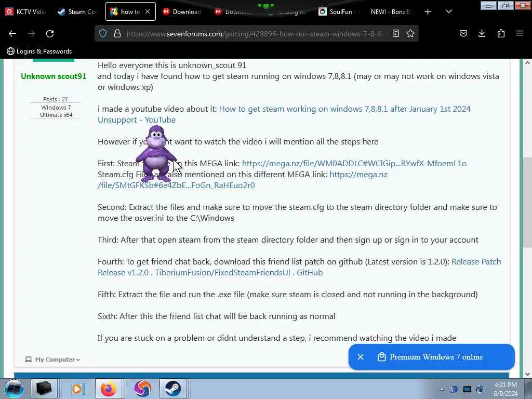Open the swirl browser taskbar icon
This screenshot has height=399, width=532.
(142, 389)
